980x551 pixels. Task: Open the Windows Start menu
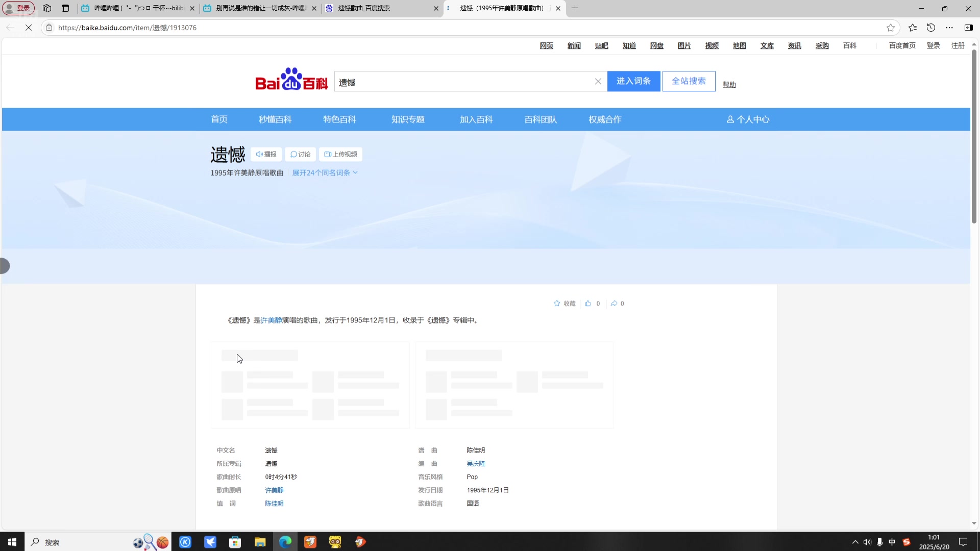12,542
